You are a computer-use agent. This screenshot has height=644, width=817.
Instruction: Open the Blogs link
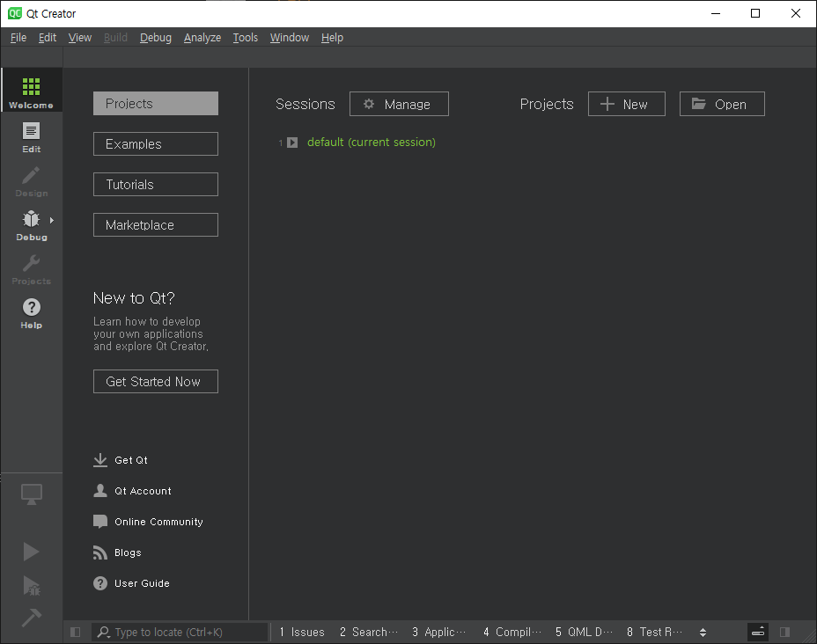(x=117, y=553)
